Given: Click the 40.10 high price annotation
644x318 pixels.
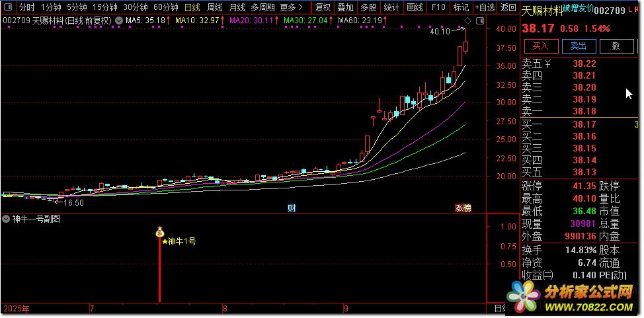Looking at the screenshot, I should 439,31.
